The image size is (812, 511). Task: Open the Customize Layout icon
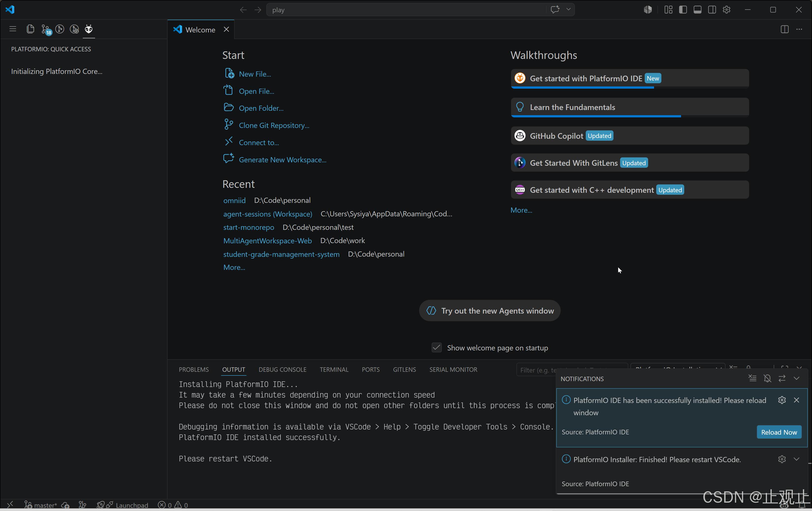tap(668, 9)
